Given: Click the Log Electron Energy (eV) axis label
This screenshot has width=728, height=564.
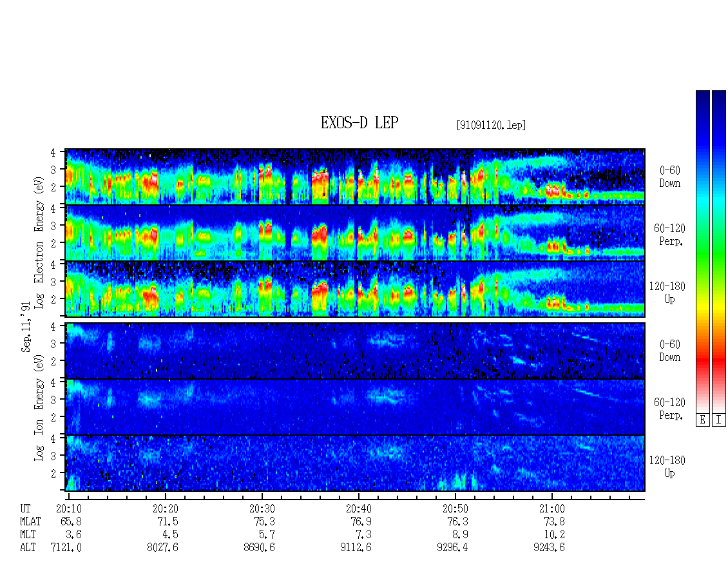Looking at the screenshot, I should (x=39, y=242).
